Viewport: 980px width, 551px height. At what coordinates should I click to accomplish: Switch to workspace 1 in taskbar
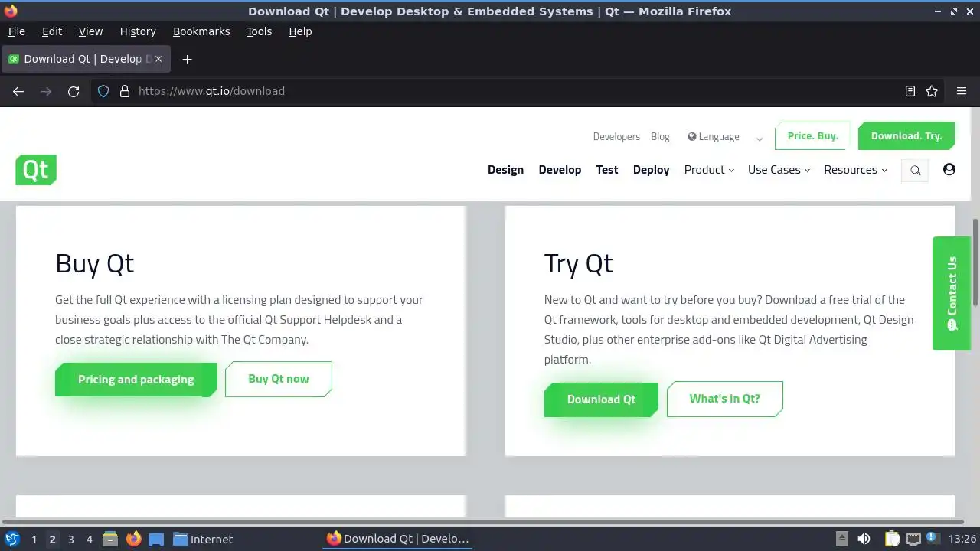(x=34, y=539)
